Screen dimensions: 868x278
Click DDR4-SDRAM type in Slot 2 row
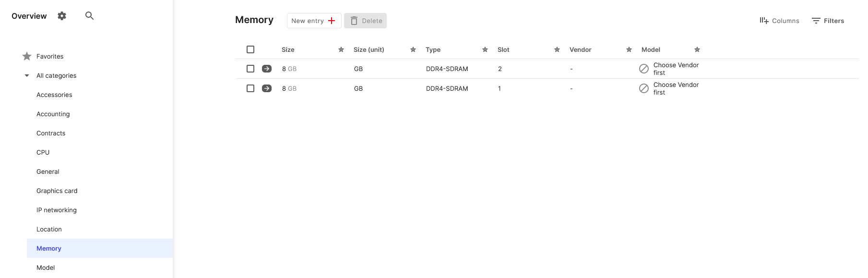(x=447, y=69)
